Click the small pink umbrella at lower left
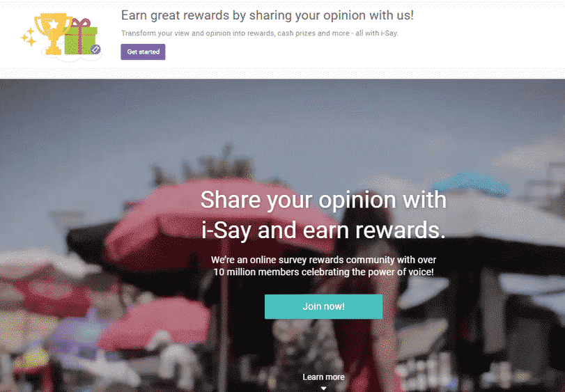Image resolution: width=565 pixels, height=392 pixels. pyautogui.click(x=155, y=324)
